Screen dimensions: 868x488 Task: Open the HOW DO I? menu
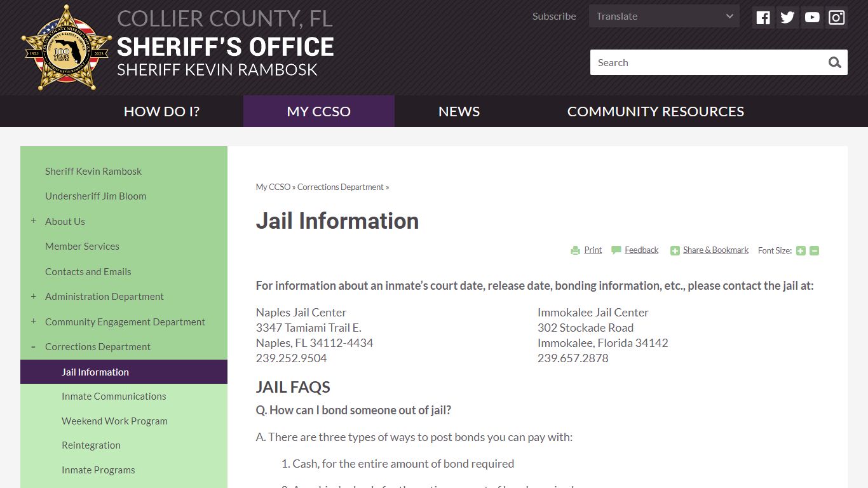tap(161, 111)
